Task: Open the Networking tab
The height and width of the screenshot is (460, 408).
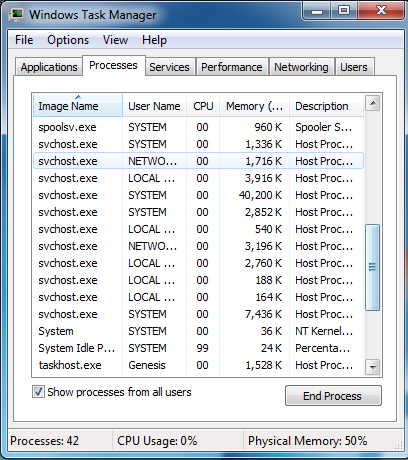Action: pos(301,67)
